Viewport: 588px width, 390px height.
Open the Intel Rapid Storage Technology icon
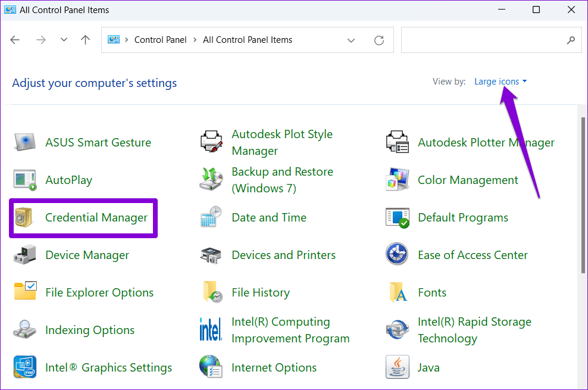tap(397, 329)
